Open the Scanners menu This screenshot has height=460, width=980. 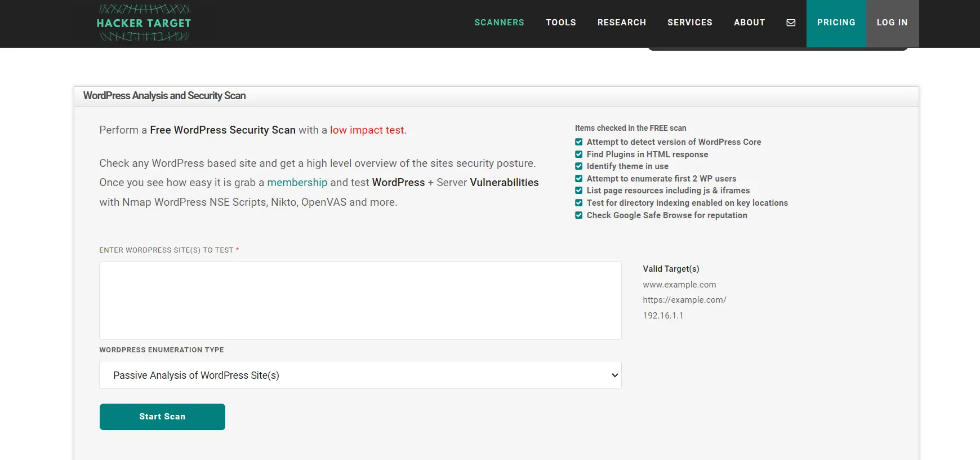point(499,23)
